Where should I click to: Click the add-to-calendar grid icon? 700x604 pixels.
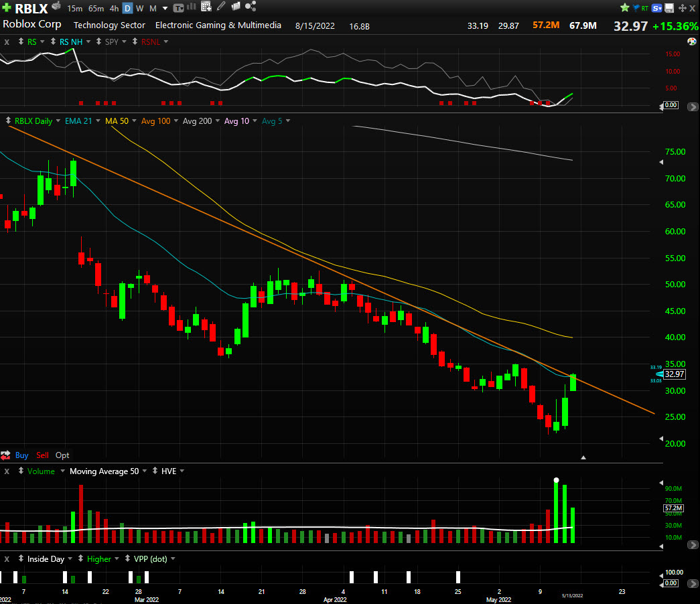(x=206, y=6)
